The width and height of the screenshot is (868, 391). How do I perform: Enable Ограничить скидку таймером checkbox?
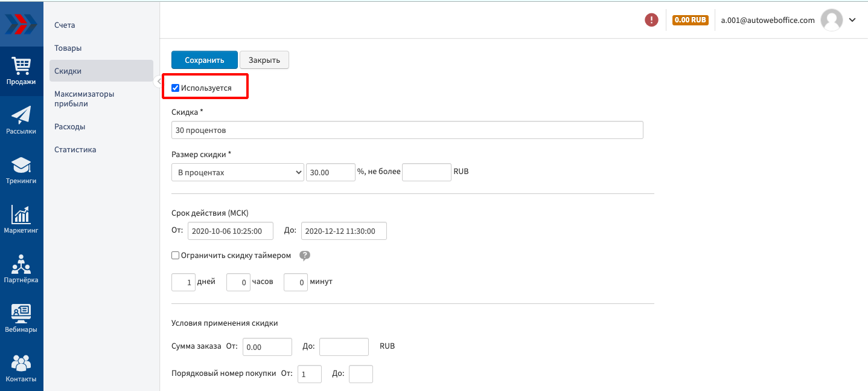tap(176, 256)
